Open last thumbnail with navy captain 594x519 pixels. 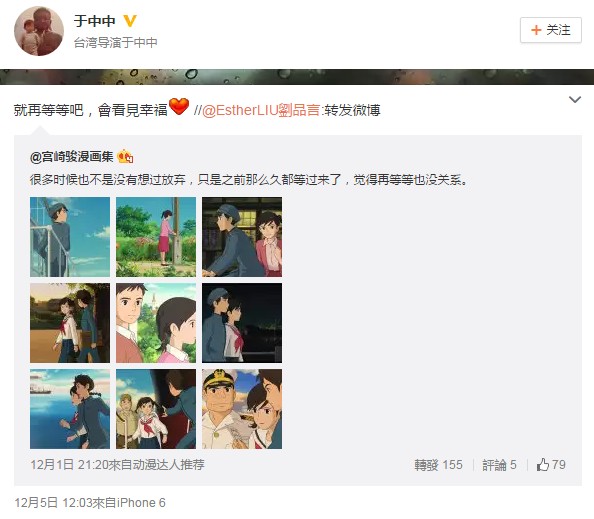pos(242,409)
